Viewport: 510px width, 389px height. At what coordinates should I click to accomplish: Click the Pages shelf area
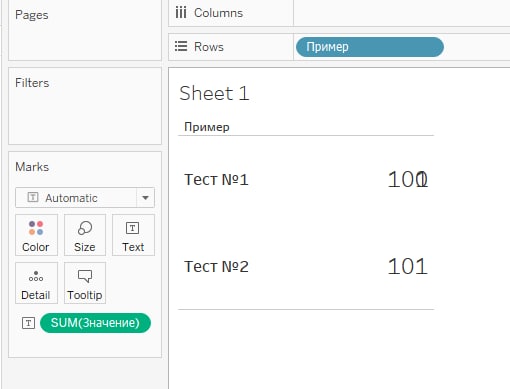tap(85, 30)
